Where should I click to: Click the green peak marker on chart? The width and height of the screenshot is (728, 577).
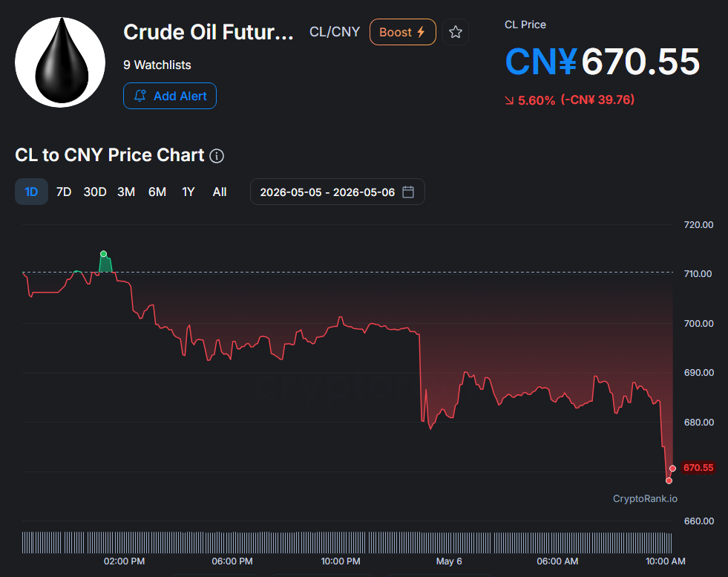pos(104,254)
